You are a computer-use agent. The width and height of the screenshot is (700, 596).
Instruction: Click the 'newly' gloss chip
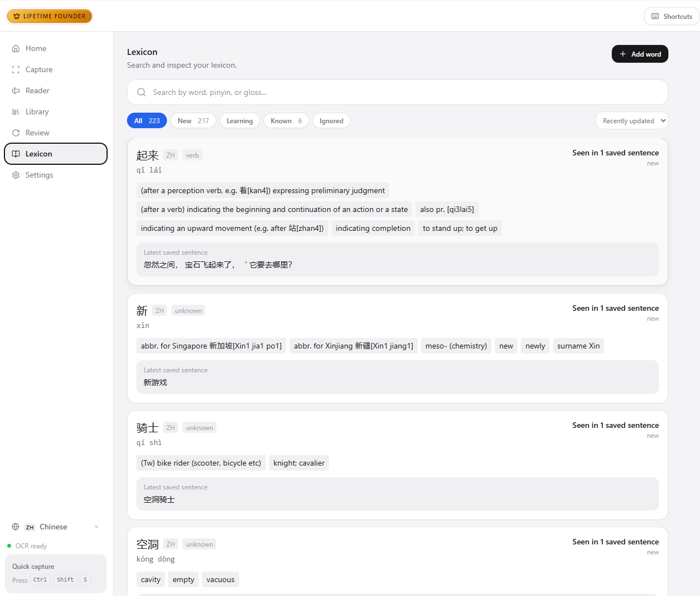click(535, 346)
